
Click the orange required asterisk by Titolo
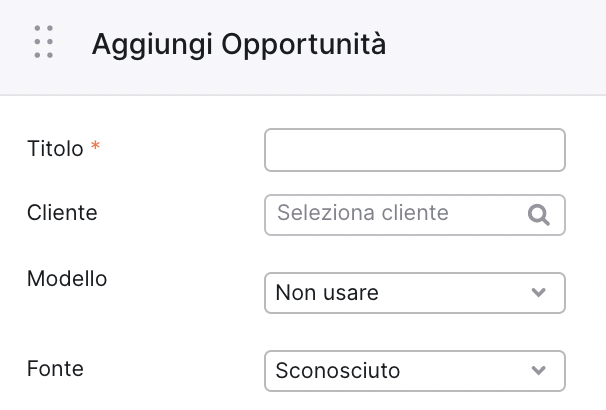coord(95,146)
